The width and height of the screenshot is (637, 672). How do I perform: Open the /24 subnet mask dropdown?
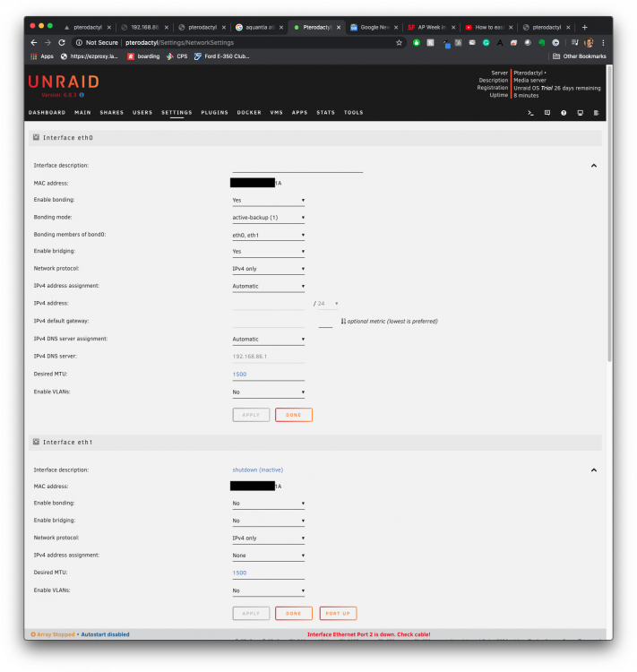pos(328,304)
